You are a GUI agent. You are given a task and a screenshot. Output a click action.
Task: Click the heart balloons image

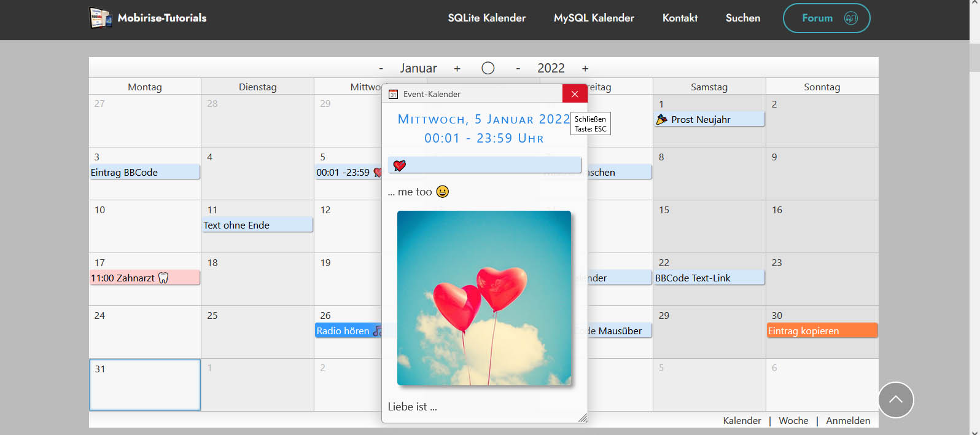point(484,298)
